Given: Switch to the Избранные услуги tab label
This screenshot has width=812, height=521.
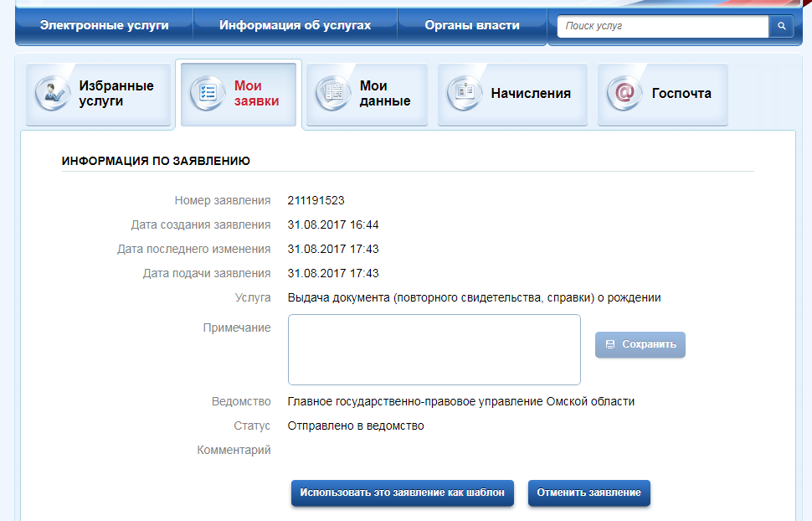Looking at the screenshot, I should (116, 93).
